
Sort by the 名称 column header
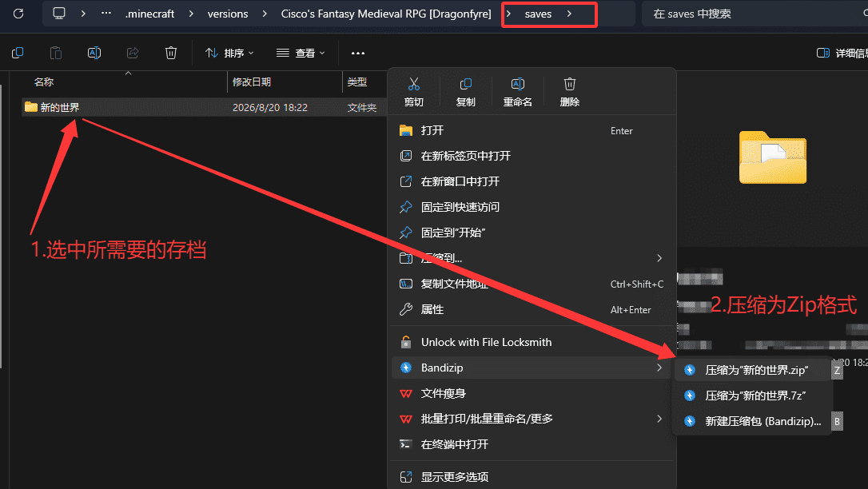44,81
